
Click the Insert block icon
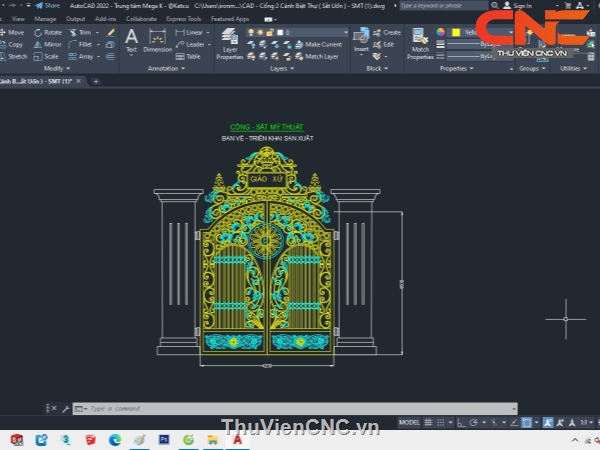(360, 40)
